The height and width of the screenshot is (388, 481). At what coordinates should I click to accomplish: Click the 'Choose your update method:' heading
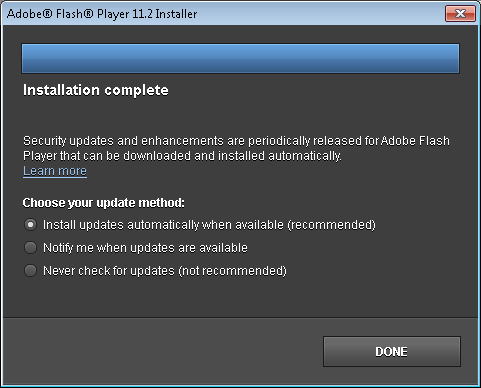[x=104, y=203]
